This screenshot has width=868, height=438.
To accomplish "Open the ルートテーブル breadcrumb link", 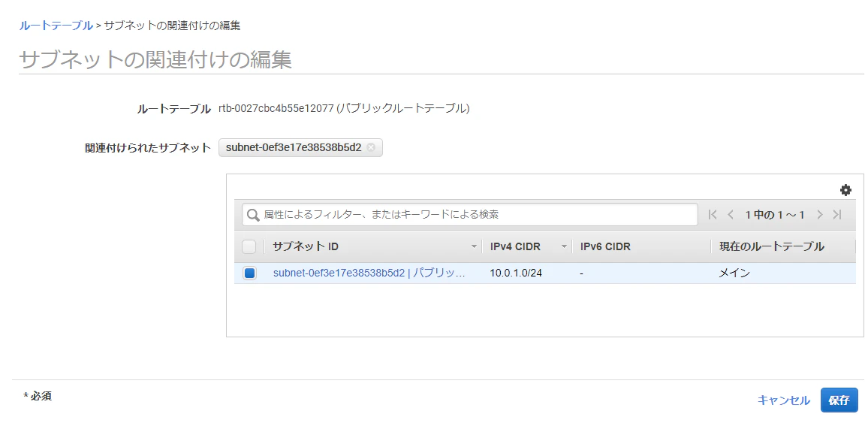I will click(56, 26).
